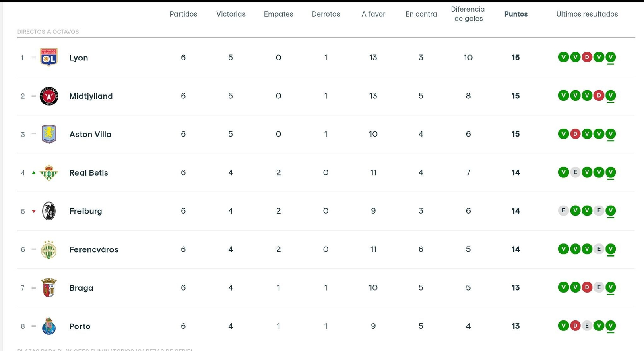This screenshot has width=644, height=351.
Task: Open the Lyon team name link
Action: [x=78, y=58]
